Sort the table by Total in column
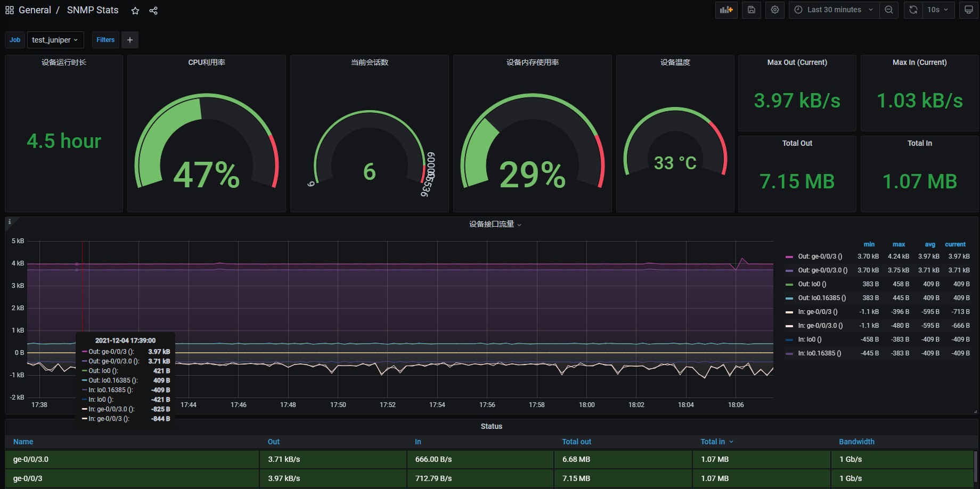 tap(713, 442)
